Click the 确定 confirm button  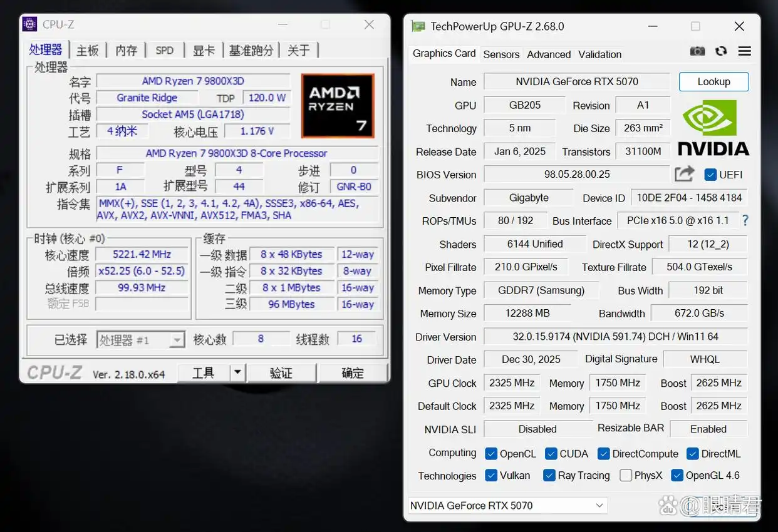coord(353,372)
